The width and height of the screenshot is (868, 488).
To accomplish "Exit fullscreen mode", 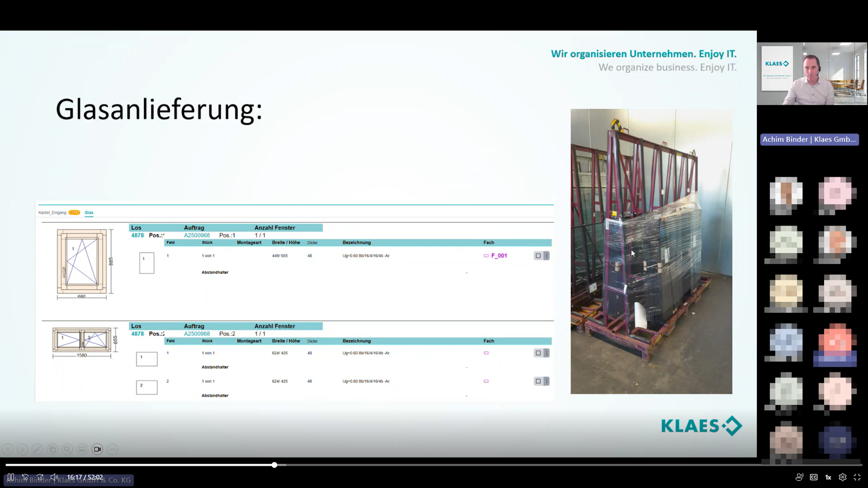I will pos(857,477).
